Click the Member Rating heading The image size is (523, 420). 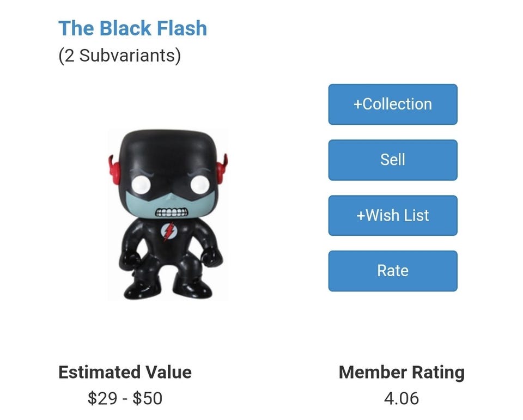[402, 373]
